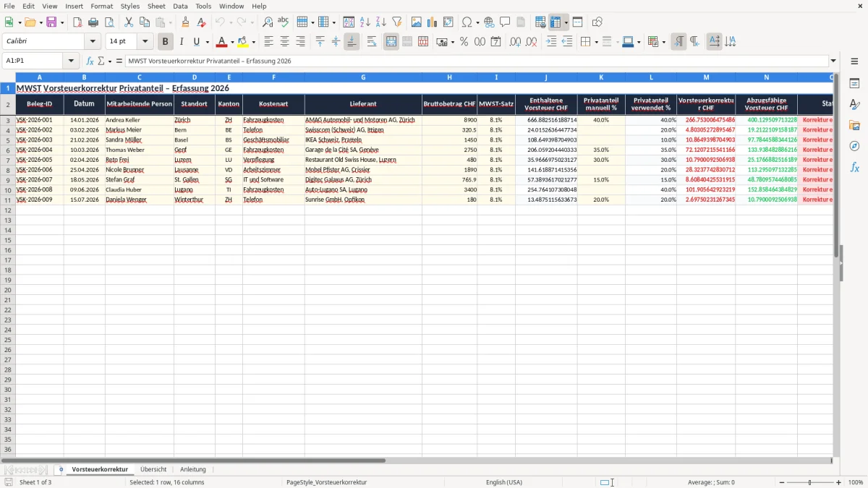868x488 pixels.
Task: Open Font Color dropdown arrow
Action: click(232, 42)
